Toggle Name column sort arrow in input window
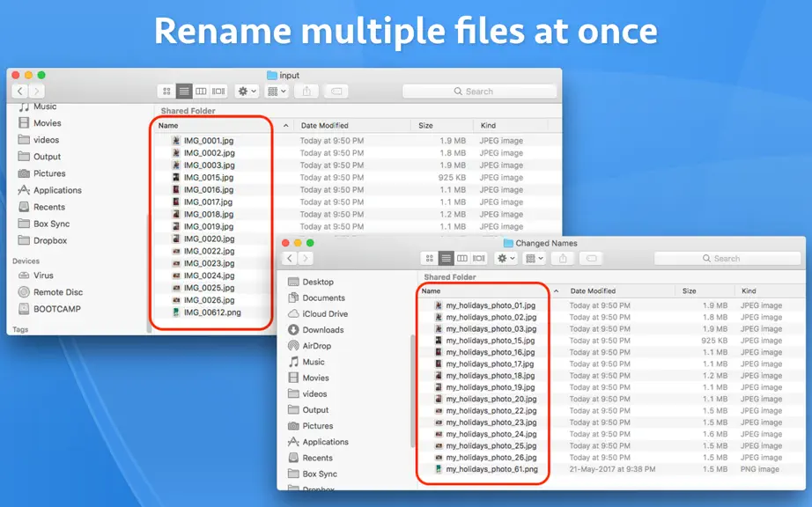Screen dimensions: 812x507 pyautogui.click(x=286, y=126)
